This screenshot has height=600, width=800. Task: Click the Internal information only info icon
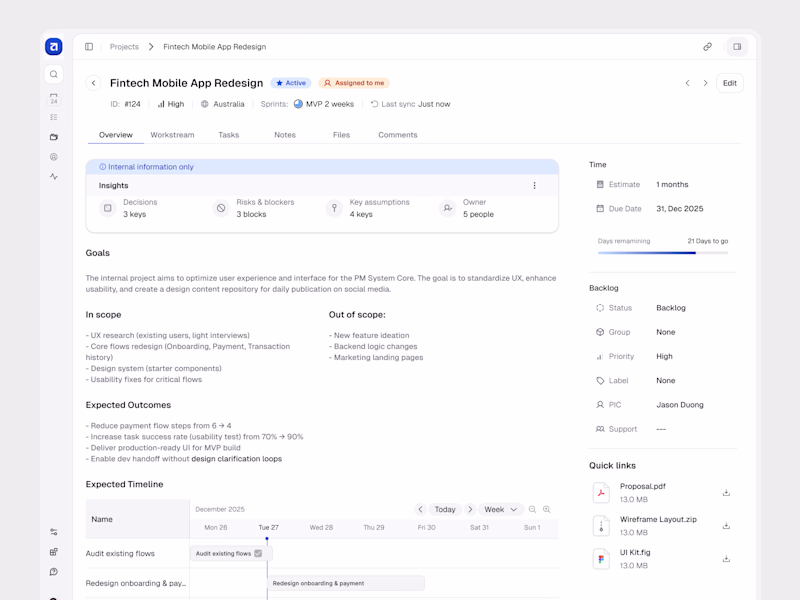click(x=103, y=167)
